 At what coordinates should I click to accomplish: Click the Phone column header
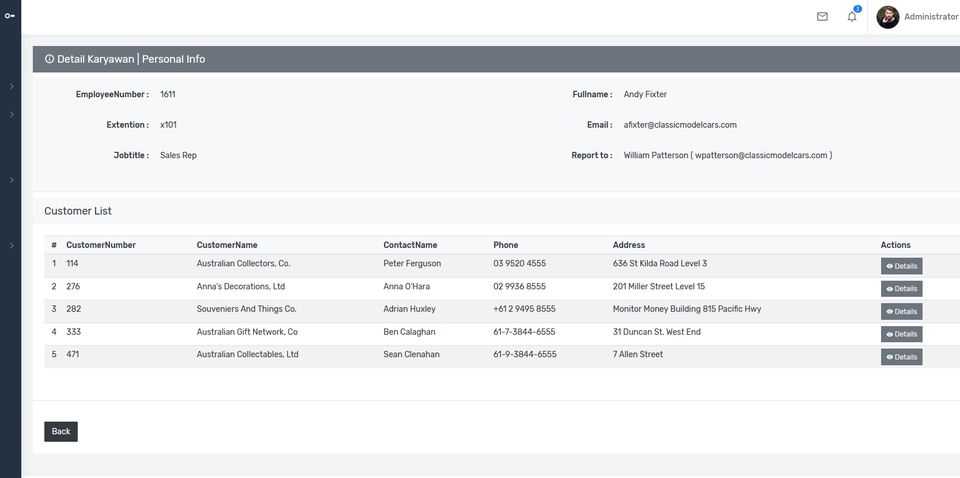[x=506, y=245]
